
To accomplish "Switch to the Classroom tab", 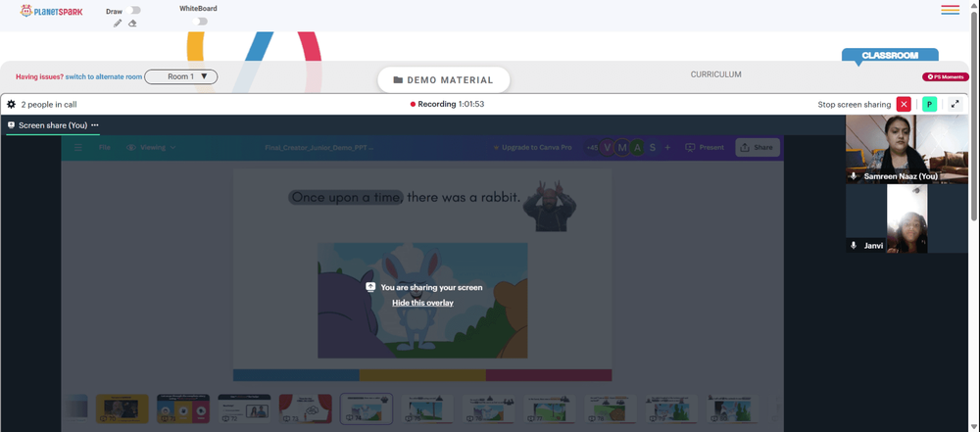I will (890, 56).
